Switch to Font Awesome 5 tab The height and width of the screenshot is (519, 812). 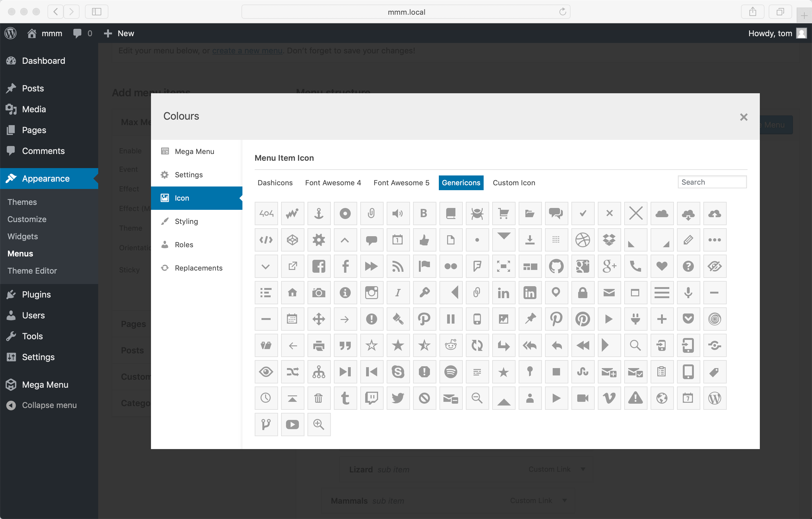coord(401,183)
